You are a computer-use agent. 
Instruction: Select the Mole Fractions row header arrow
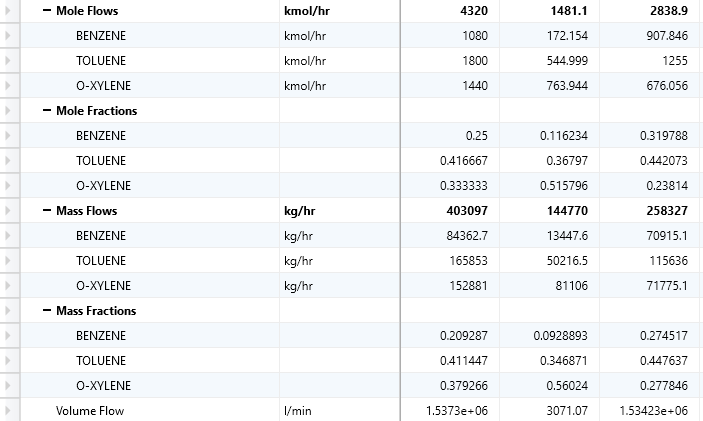[8, 110]
